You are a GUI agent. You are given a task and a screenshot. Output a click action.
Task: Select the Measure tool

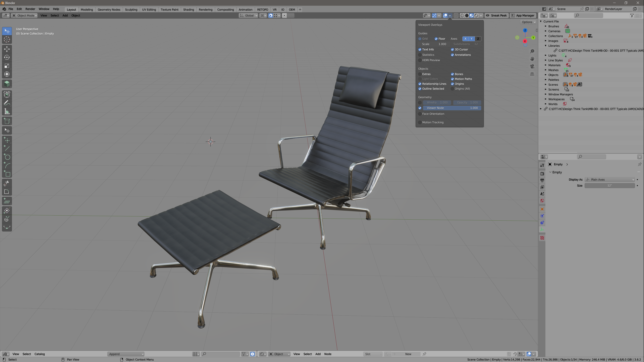coord(7,111)
